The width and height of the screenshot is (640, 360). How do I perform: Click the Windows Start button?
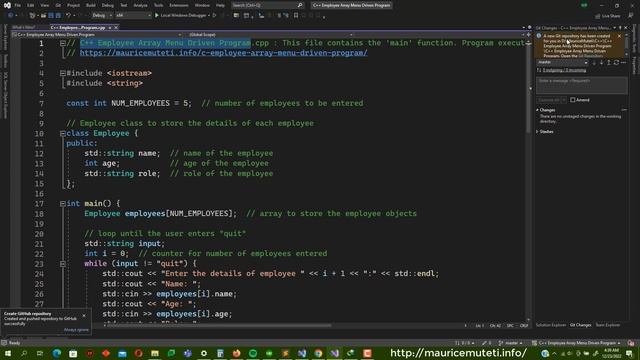[8, 353]
